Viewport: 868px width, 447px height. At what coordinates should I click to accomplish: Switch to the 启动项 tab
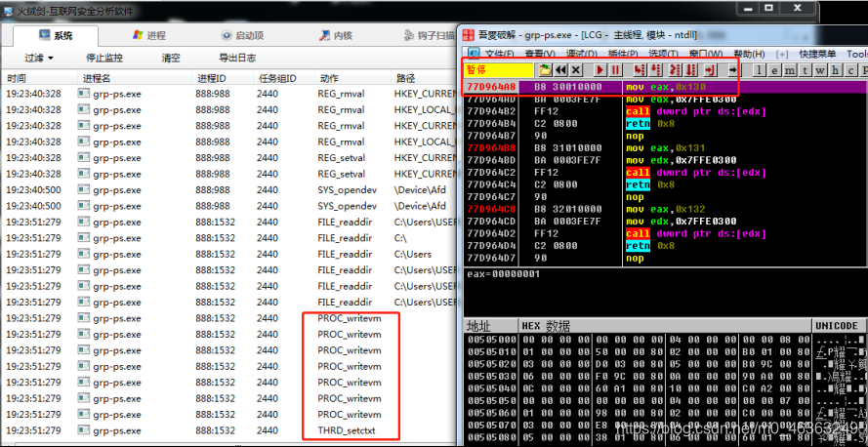point(242,36)
